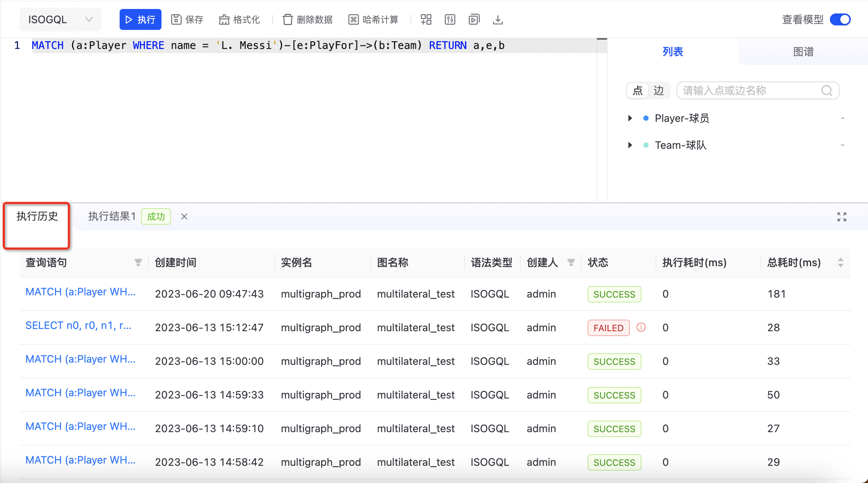Click the 创建时间 column header
Screen dimensions: 868x483
(x=176, y=262)
